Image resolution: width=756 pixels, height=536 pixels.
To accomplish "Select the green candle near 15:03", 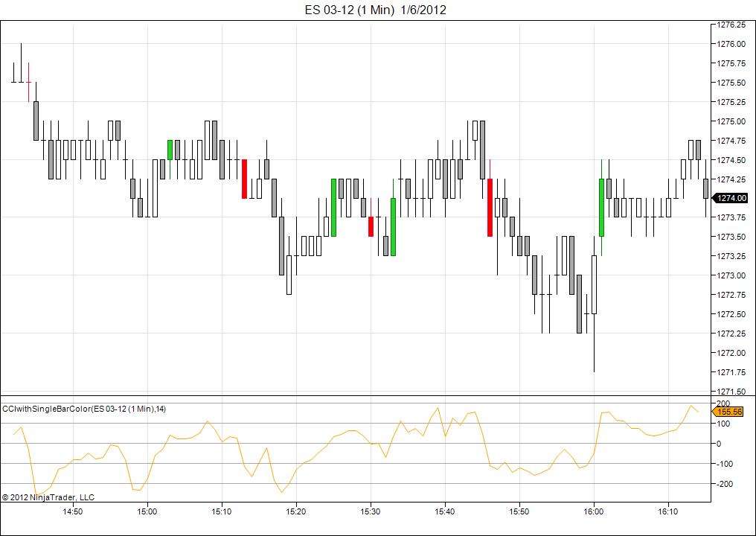I will (170, 150).
